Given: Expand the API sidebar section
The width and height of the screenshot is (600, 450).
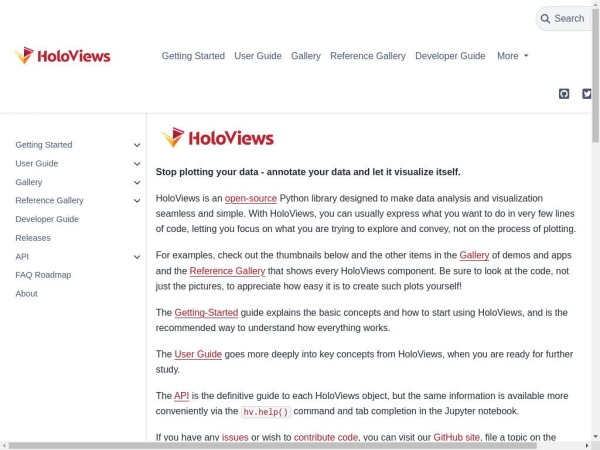Looking at the screenshot, I should pos(137,257).
